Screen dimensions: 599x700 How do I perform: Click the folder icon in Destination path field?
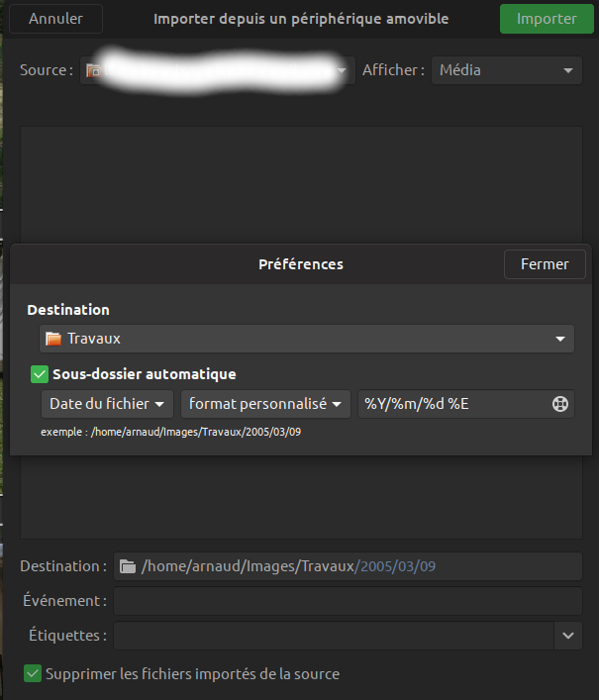128,566
